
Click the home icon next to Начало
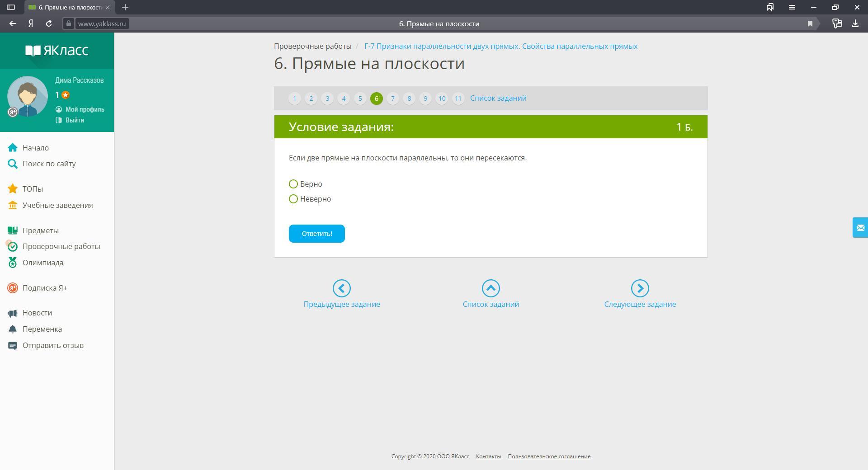coord(13,148)
